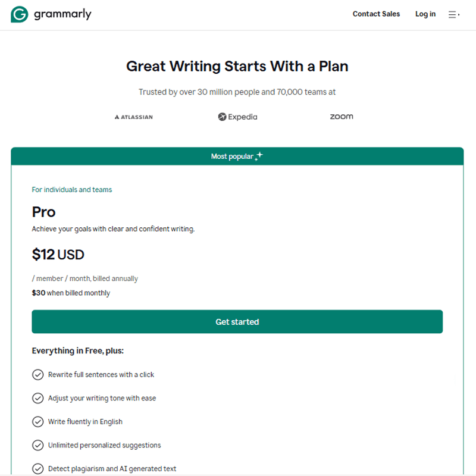Click the sparkle icon beside Most popular
476x476 pixels.
point(258,156)
